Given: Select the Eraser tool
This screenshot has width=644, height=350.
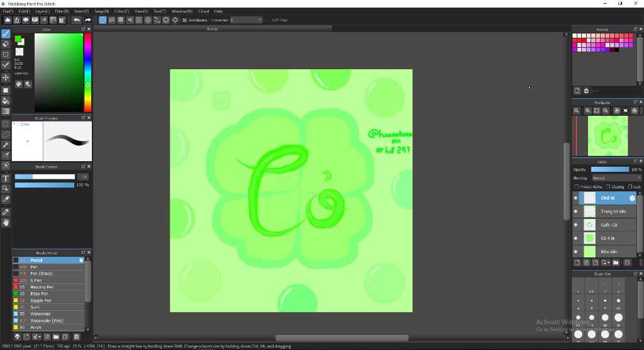Looking at the screenshot, I should click(x=6, y=44).
